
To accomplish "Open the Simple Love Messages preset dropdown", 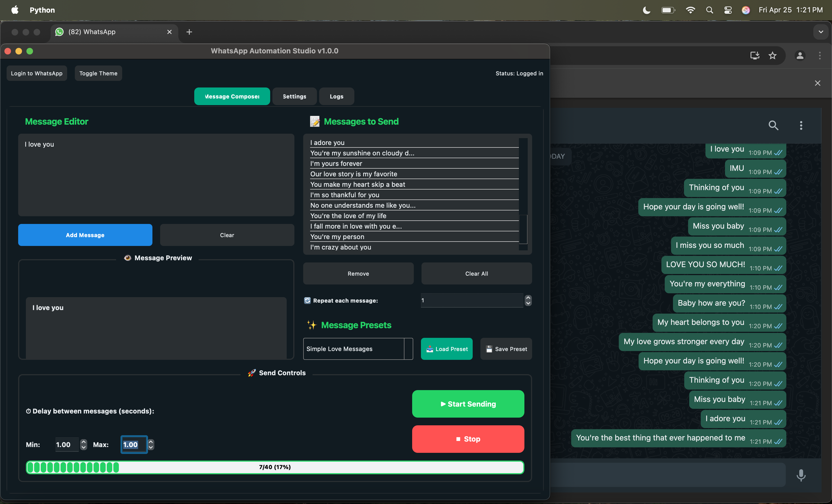I will point(358,349).
